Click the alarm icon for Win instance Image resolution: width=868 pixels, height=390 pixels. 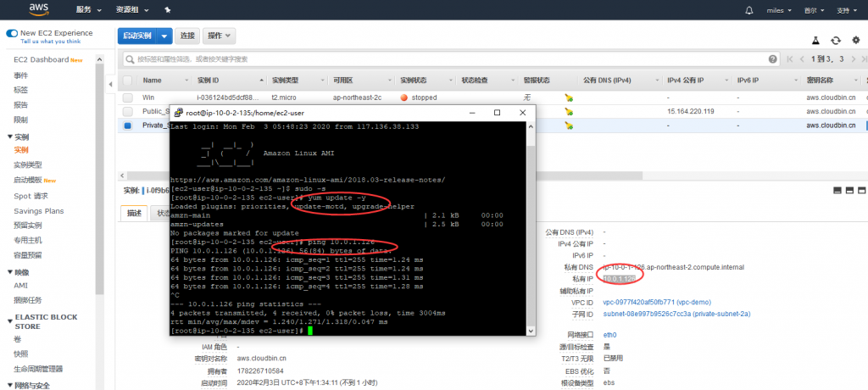click(x=570, y=97)
